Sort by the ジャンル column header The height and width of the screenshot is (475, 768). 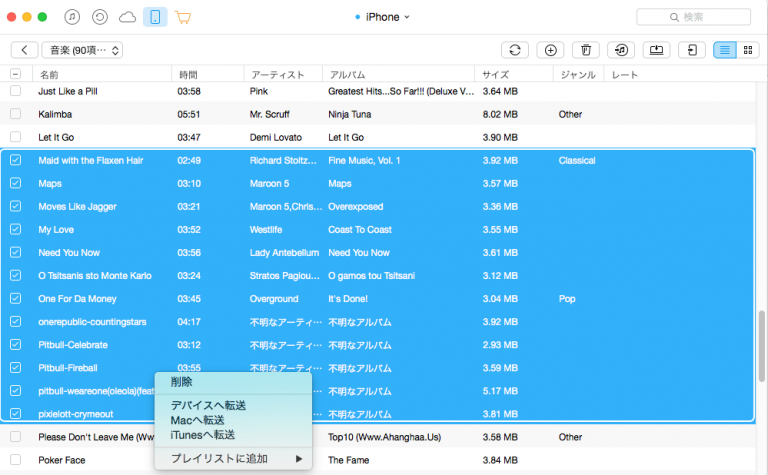(x=578, y=74)
